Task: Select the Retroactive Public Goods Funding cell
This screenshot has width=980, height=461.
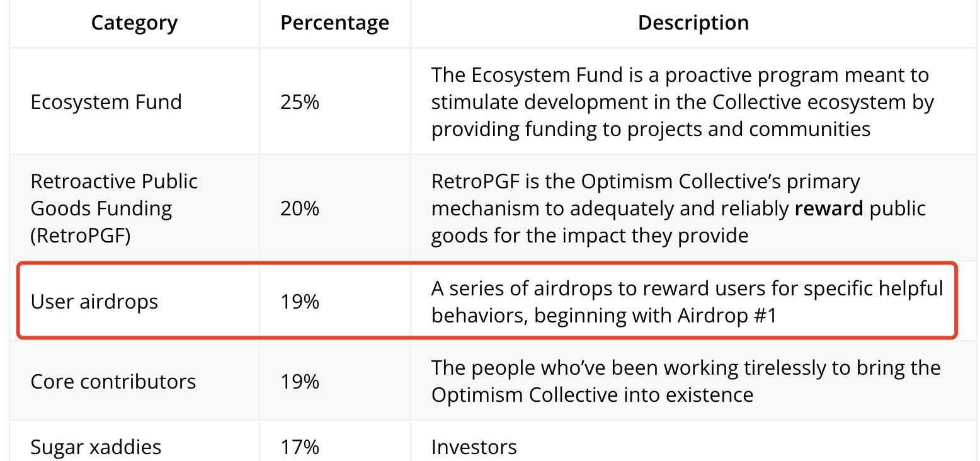Action: point(114,208)
